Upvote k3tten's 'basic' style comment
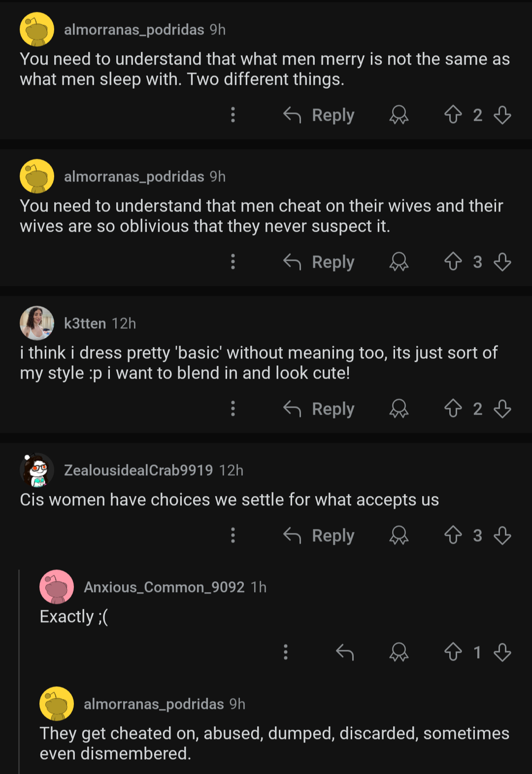 click(x=453, y=409)
